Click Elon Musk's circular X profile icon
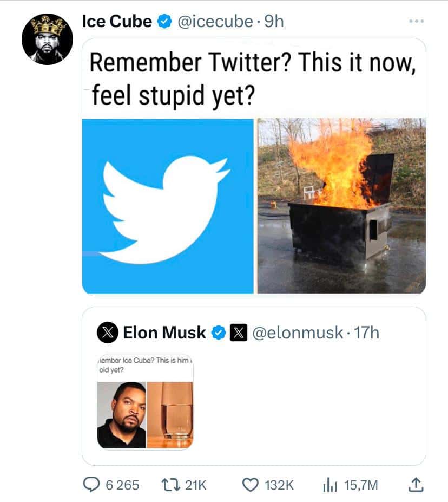 [x=108, y=333]
